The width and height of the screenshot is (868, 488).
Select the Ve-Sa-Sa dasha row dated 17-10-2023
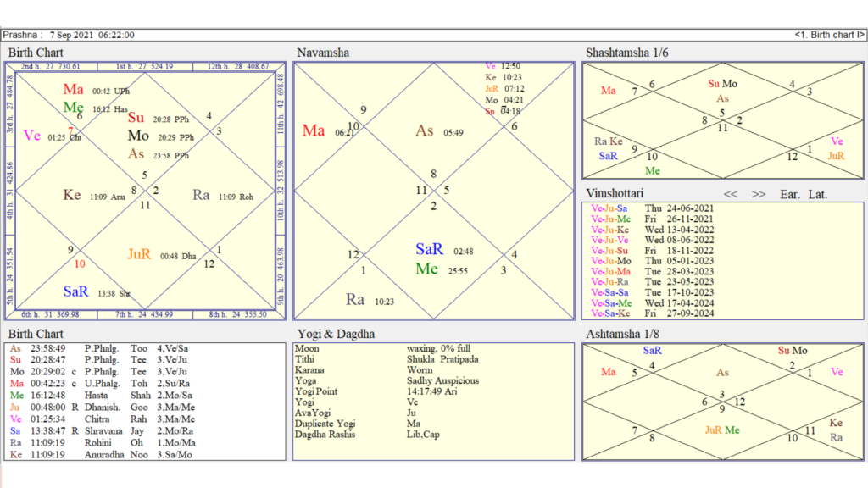[652, 292]
